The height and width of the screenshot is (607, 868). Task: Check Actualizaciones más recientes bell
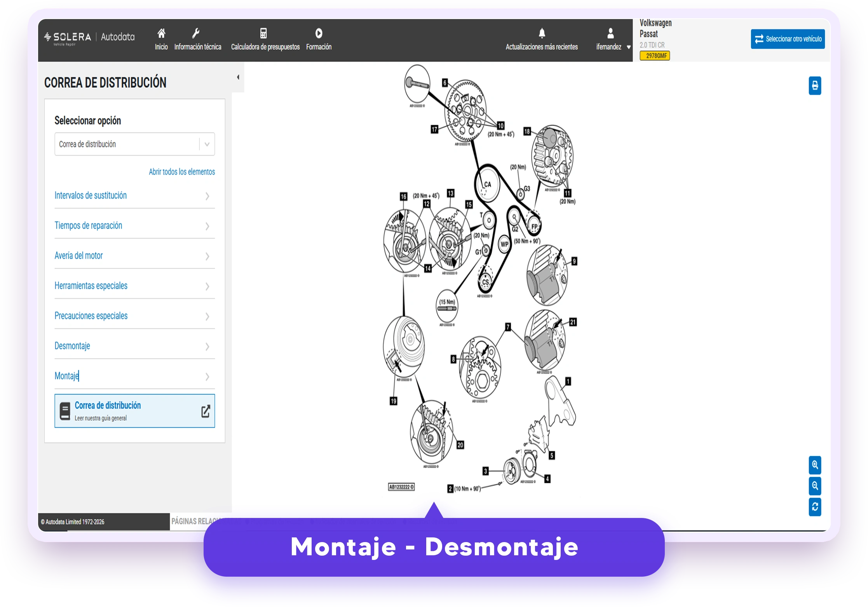tap(542, 33)
